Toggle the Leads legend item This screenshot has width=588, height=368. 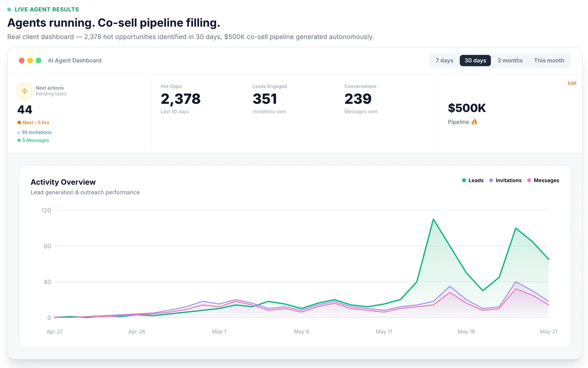473,181
